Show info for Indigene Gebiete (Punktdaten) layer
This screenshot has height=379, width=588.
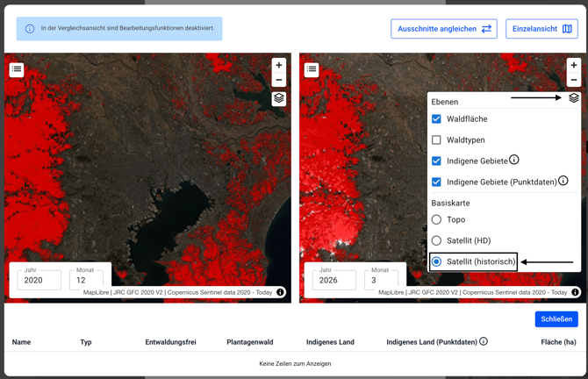tap(563, 181)
